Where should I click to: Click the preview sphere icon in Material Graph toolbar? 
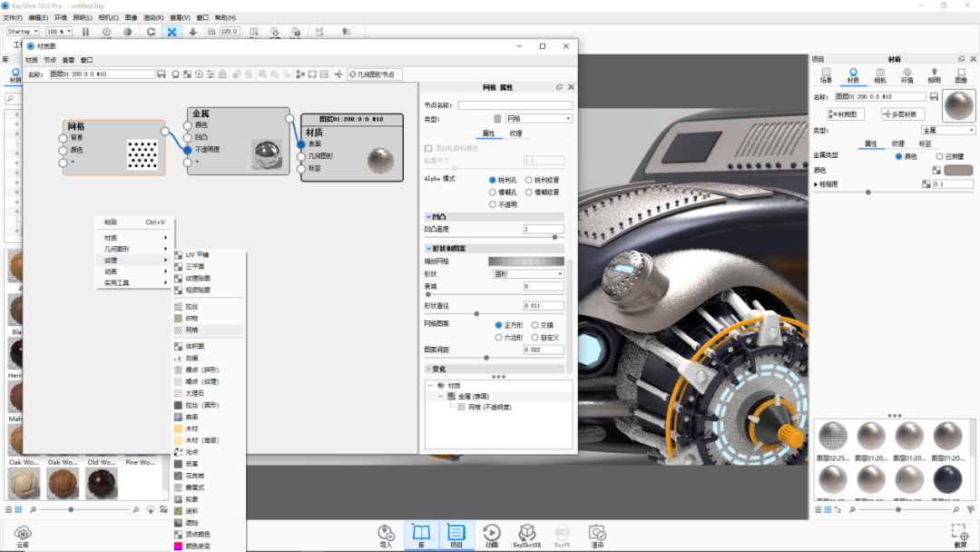pos(176,74)
